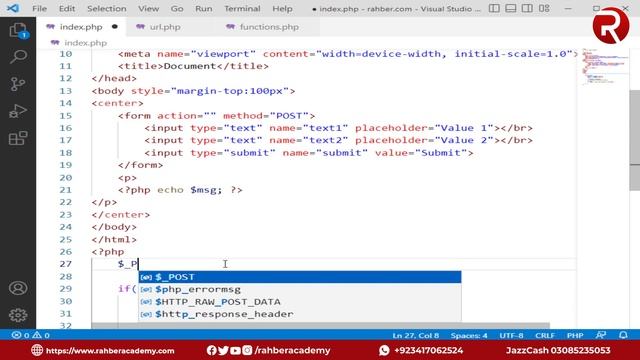The image size is (640, 360).
Task: Click line number 15 in the gutter
Action: tap(65, 116)
